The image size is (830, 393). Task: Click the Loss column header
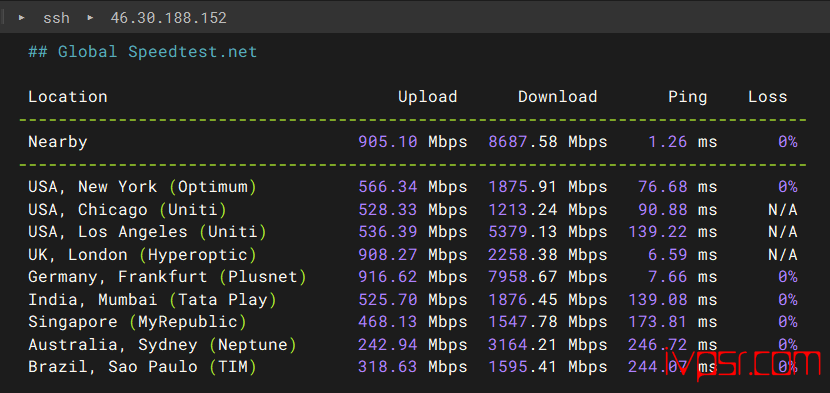(x=768, y=97)
